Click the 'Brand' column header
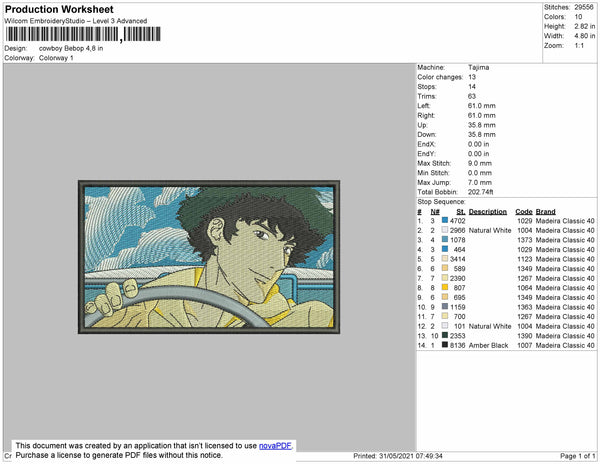Viewport: 600px width, 464px height. (x=546, y=212)
